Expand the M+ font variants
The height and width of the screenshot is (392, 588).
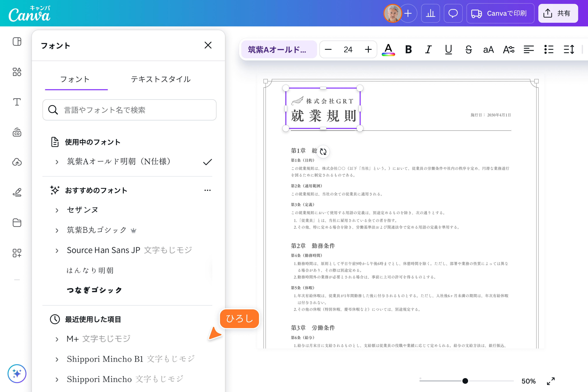point(57,339)
